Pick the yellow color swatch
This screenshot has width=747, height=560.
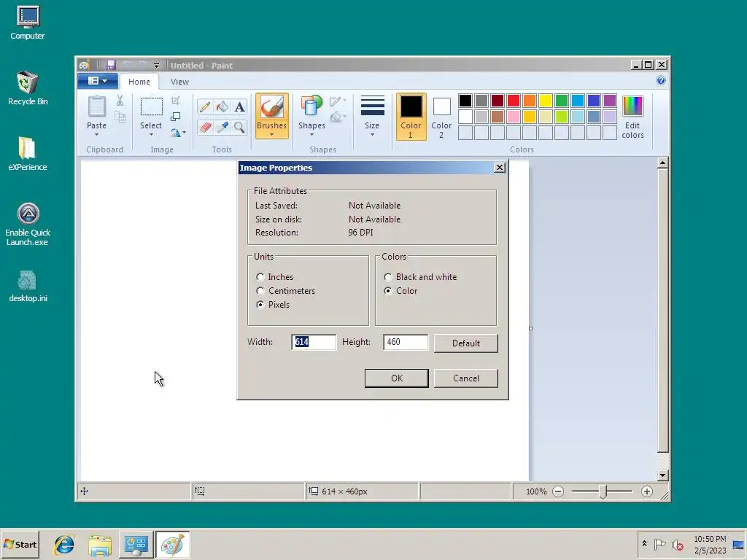point(546,101)
